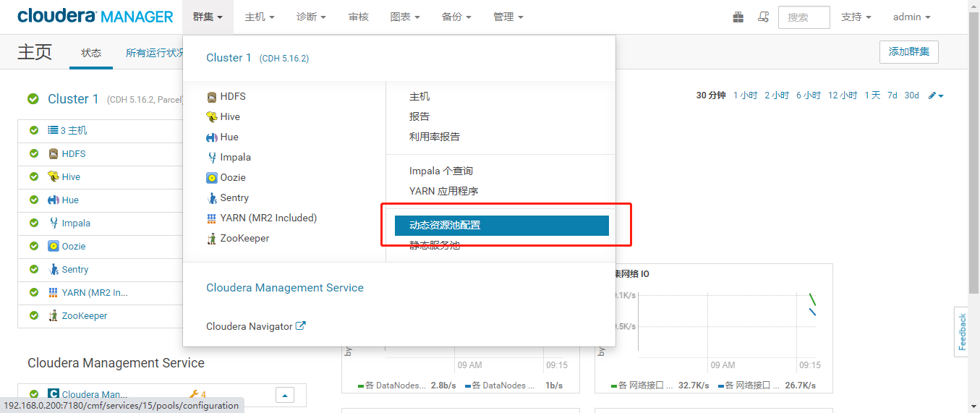
Task: Set the time range to 12 小时
Action: coord(843,95)
